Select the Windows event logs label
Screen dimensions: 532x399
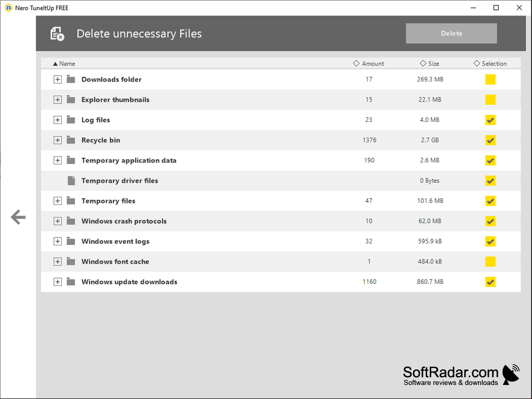(x=115, y=241)
